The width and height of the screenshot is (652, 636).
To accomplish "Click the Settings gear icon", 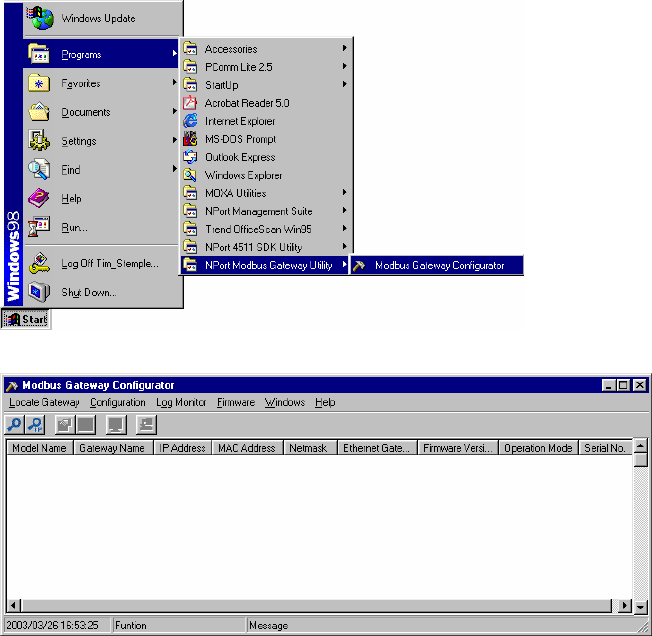I will (39, 140).
